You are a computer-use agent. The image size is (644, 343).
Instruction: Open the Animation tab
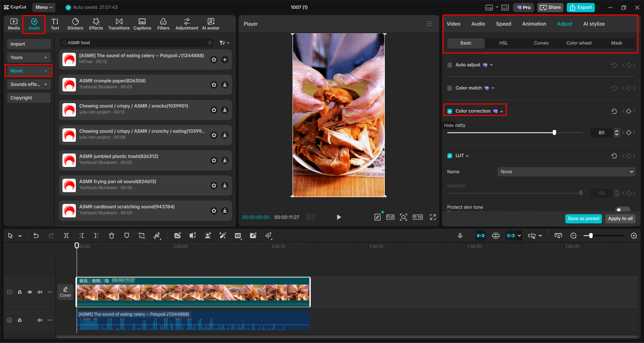pyautogui.click(x=534, y=24)
